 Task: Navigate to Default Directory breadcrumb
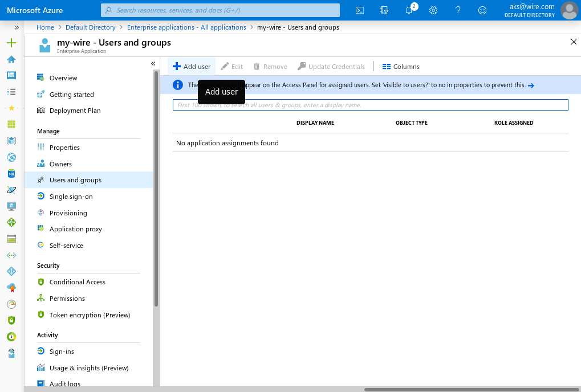coord(90,27)
